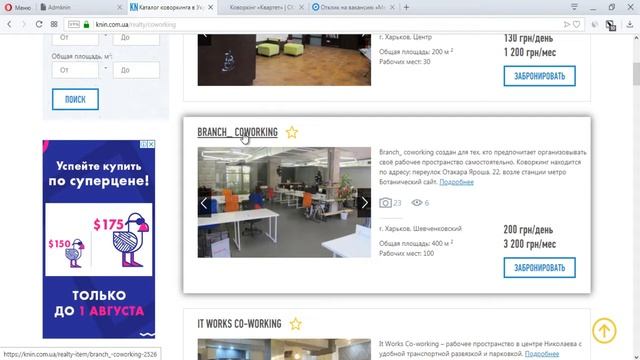
Task: Click the camera photo count icon
Action: click(x=385, y=203)
